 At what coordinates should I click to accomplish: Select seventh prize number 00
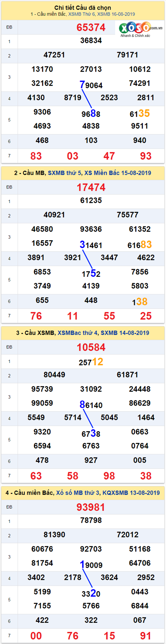pos(36,636)
